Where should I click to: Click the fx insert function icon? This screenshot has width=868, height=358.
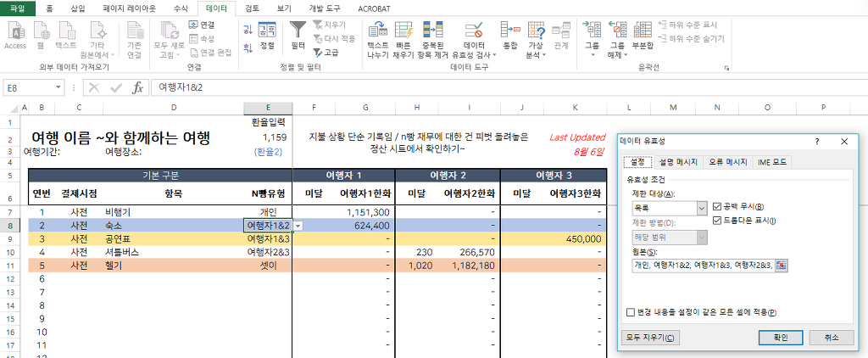137,87
